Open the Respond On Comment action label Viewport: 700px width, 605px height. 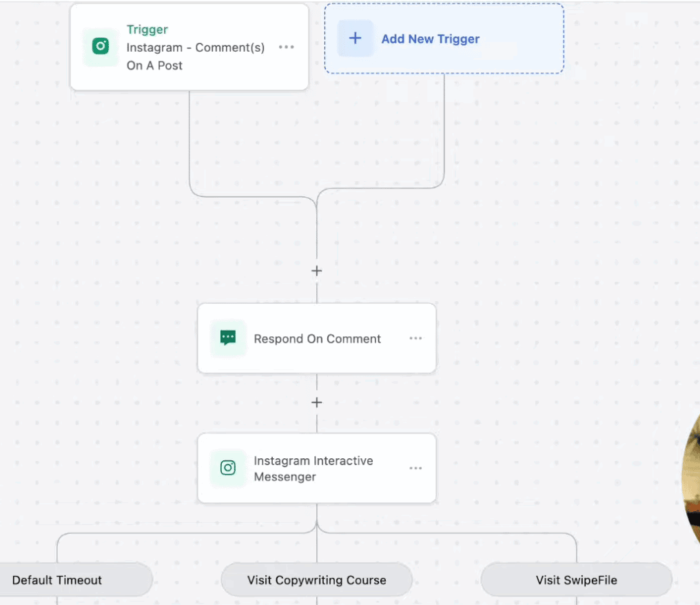tap(317, 339)
